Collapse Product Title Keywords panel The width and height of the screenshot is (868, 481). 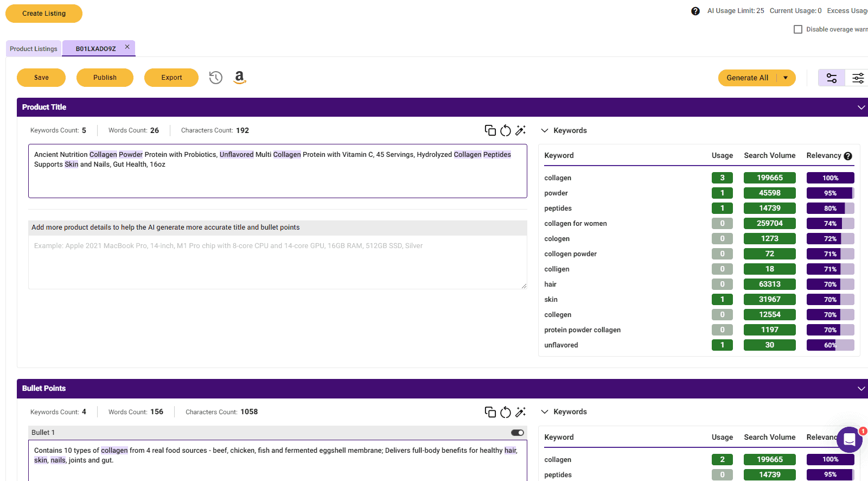pos(545,131)
